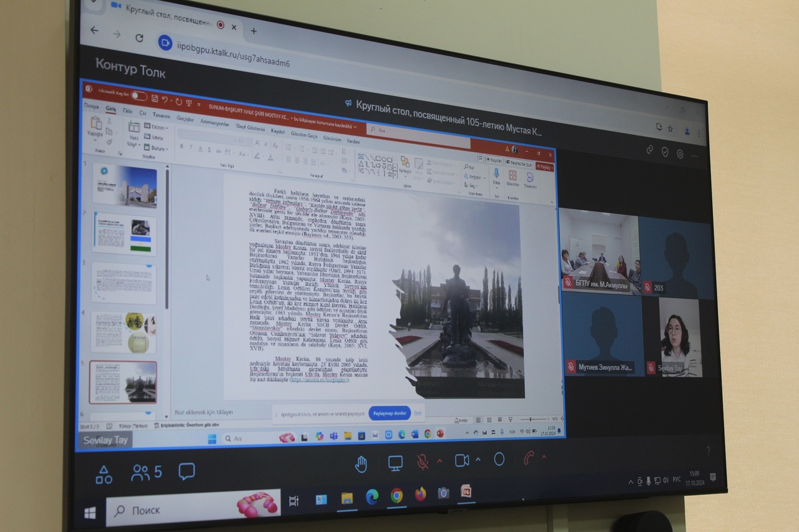
Task: Toggle the camera on or off
Action: [461, 460]
